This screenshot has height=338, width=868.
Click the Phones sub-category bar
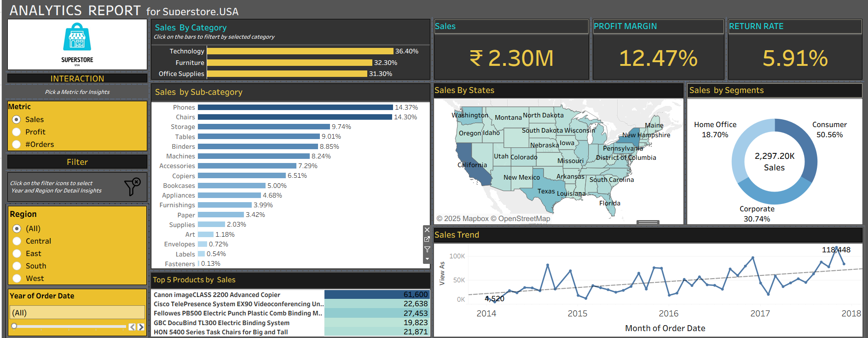click(x=295, y=107)
